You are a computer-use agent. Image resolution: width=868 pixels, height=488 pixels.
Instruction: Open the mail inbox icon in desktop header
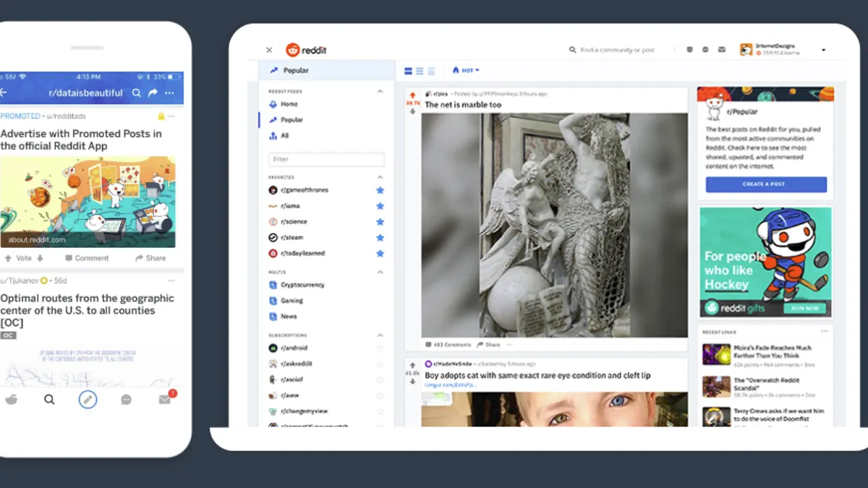tap(721, 50)
